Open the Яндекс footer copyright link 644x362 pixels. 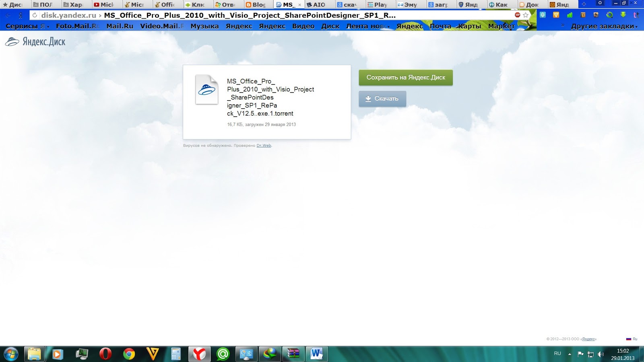tap(588, 339)
